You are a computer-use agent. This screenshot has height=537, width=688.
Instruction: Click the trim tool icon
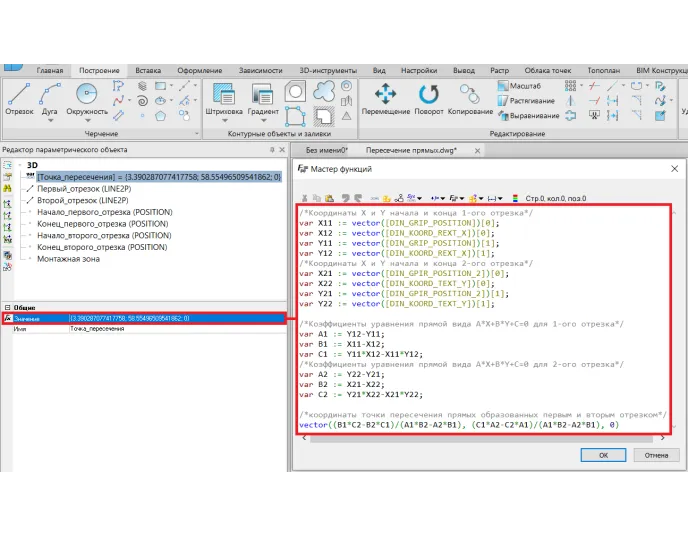coord(594,86)
